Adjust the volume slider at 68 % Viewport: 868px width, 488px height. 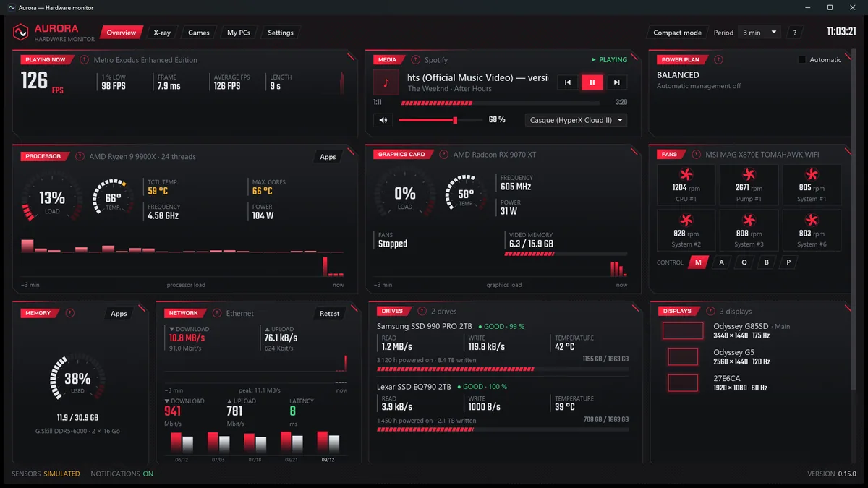click(441, 120)
